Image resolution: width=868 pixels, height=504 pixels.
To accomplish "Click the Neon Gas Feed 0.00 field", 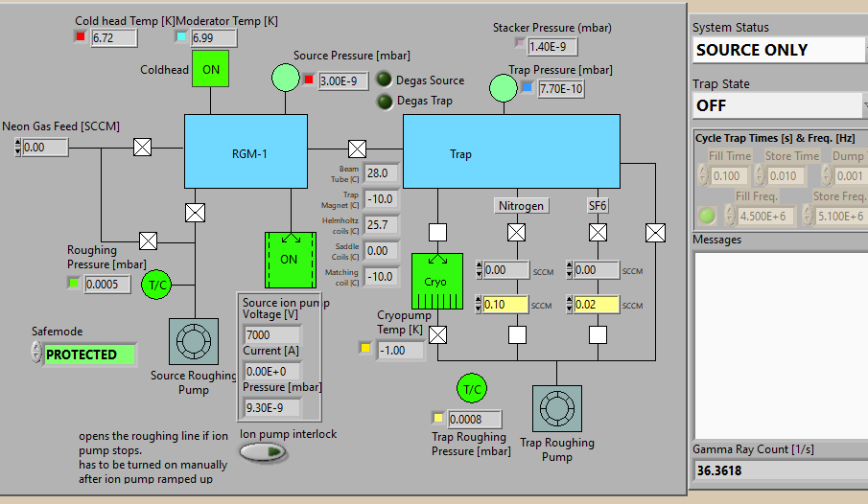I will (x=45, y=148).
